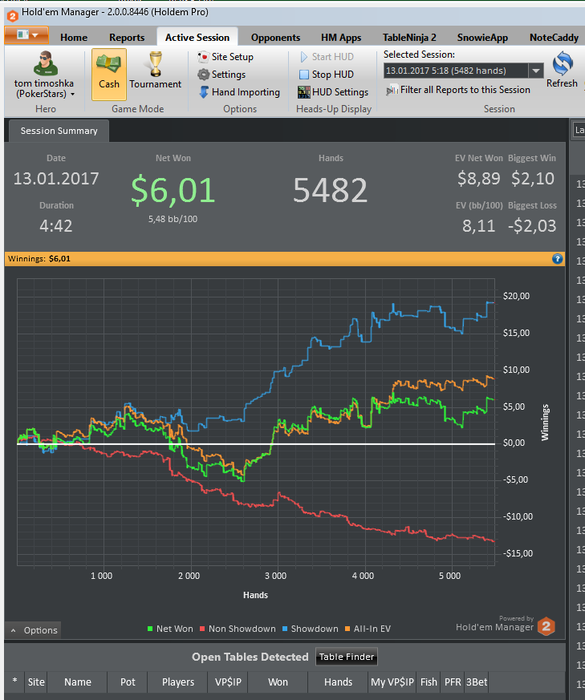Open the orange application menu button
585x700 pixels.
[x=26, y=35]
